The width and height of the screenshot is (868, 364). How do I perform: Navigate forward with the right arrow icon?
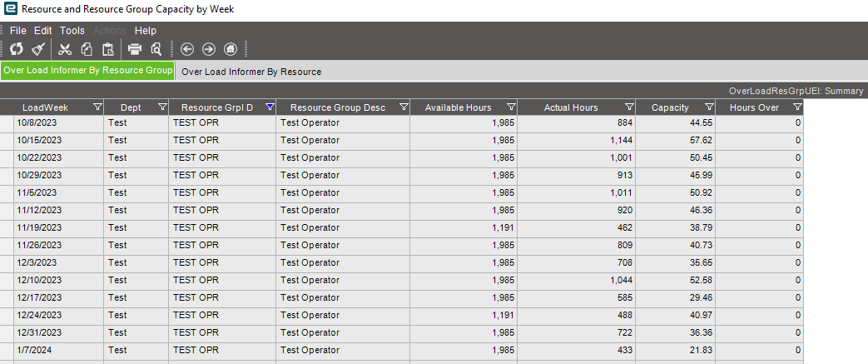(209, 48)
